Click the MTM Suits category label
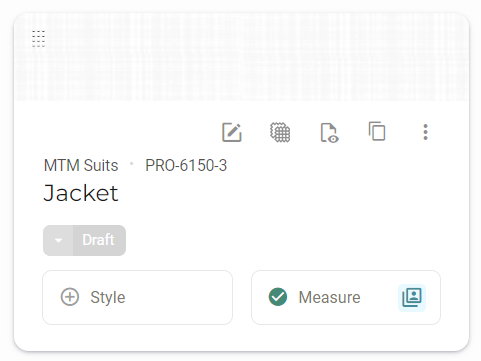 [x=81, y=165]
